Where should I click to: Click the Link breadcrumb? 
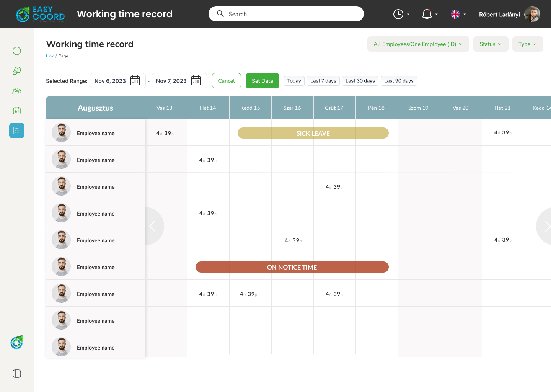tap(50, 56)
